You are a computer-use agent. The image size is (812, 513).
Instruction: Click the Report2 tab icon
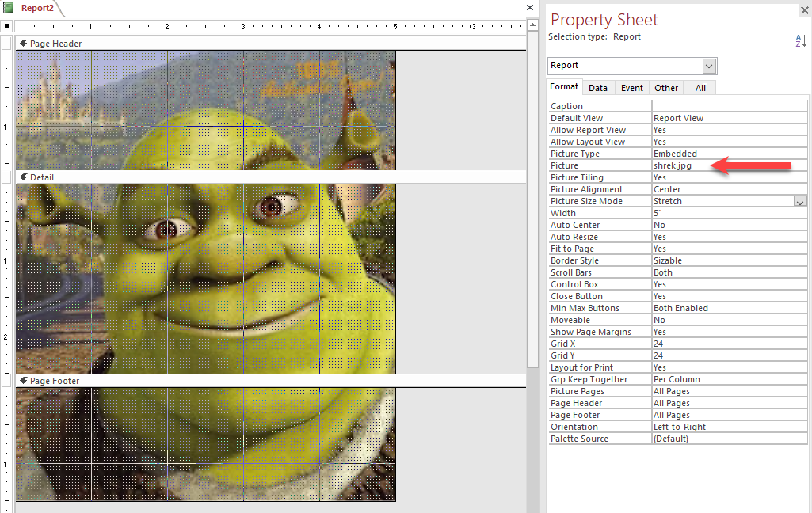tap(8, 8)
